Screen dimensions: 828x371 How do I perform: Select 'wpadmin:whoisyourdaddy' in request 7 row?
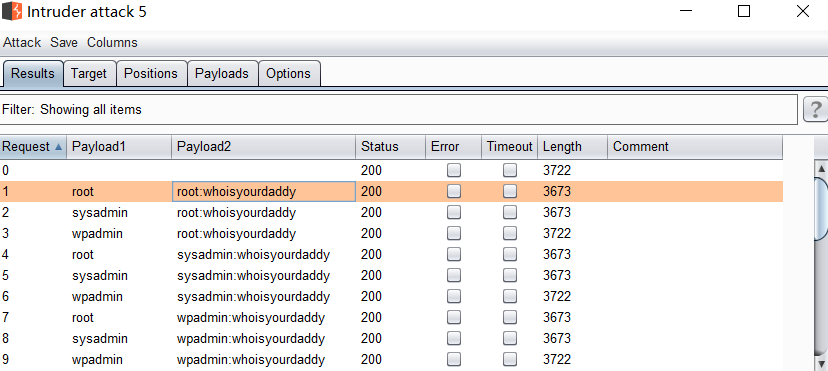pyautogui.click(x=251, y=318)
